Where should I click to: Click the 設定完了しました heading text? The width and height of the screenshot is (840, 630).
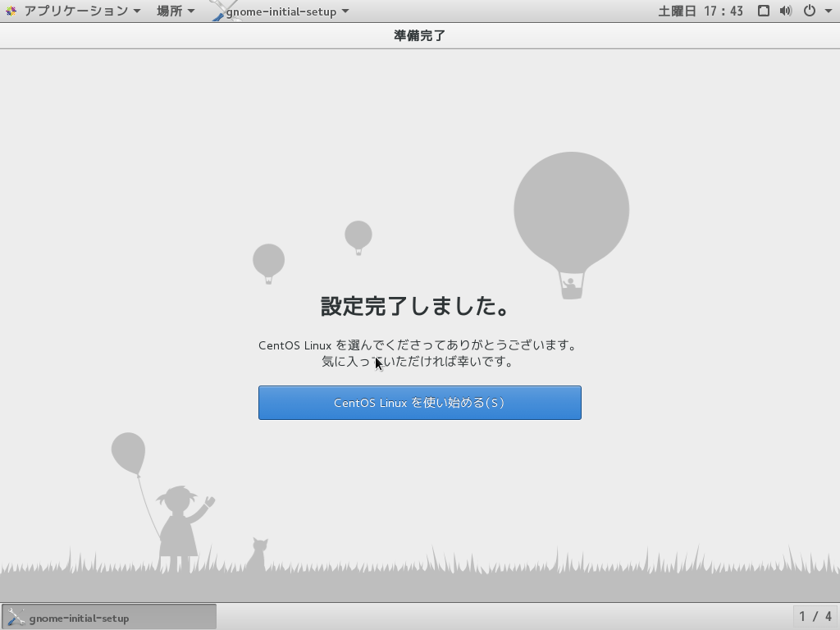(416, 306)
